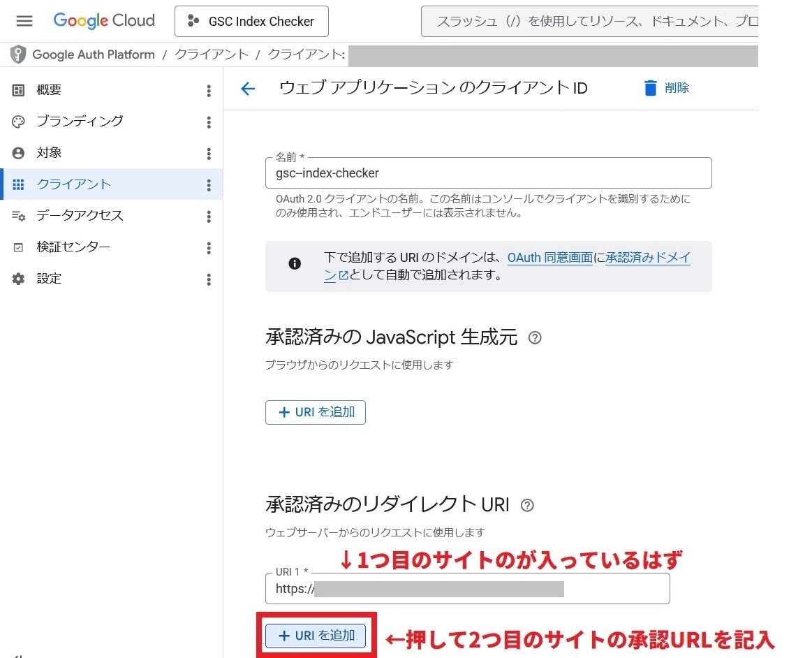Focus the resource search bar at top

[x=590, y=21]
